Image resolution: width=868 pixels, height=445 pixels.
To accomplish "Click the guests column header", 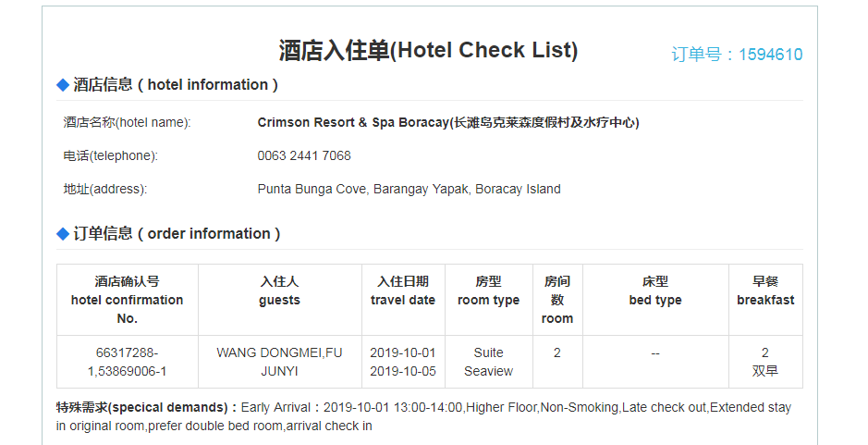I will click(x=279, y=290).
